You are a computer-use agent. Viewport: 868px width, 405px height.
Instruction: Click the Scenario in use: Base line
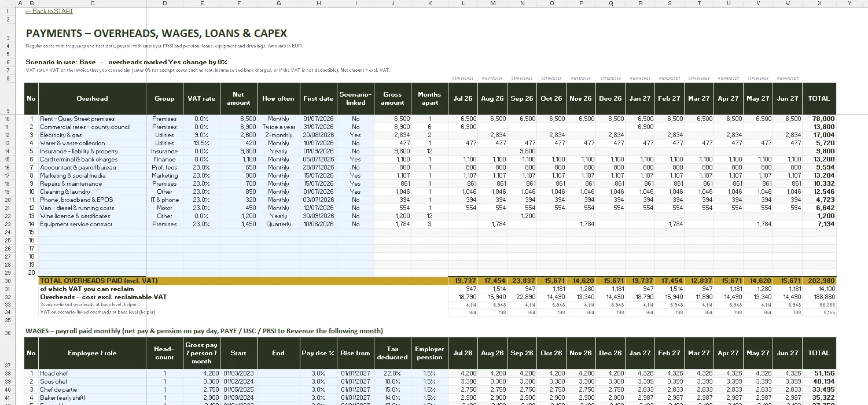coord(126,62)
